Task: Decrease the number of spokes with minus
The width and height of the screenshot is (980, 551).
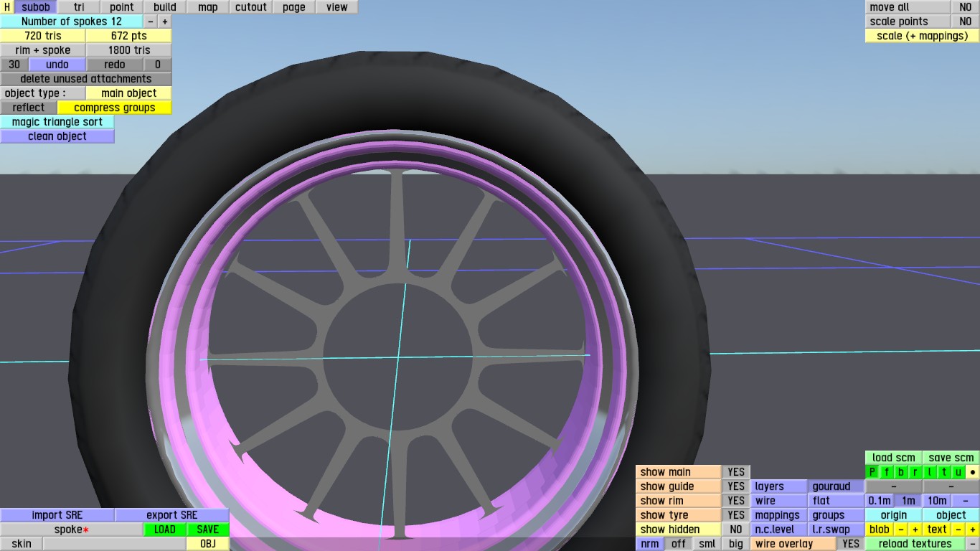Action: (151, 22)
